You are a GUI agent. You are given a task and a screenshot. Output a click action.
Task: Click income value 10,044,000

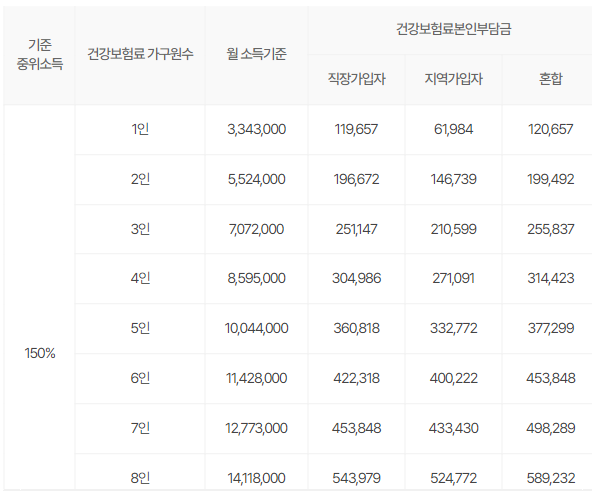pyautogui.click(x=256, y=329)
